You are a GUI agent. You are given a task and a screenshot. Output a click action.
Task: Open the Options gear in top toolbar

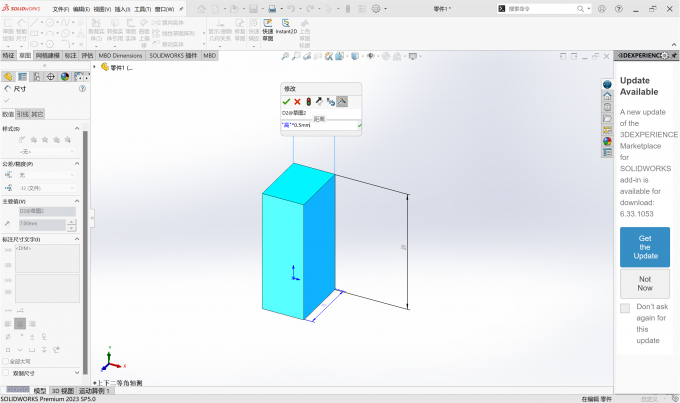tap(376, 9)
